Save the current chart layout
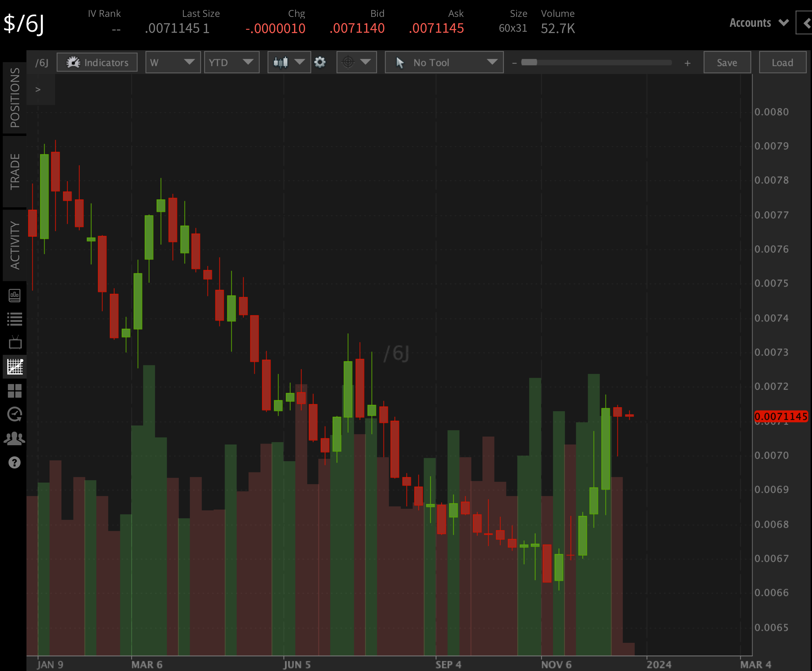Image resolution: width=812 pixels, height=671 pixels. pyautogui.click(x=727, y=62)
